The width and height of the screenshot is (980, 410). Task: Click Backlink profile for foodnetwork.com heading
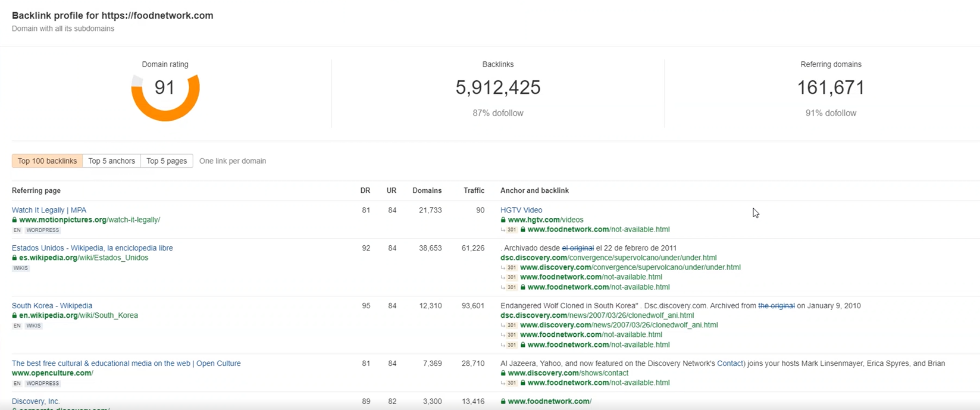pyautogui.click(x=112, y=15)
